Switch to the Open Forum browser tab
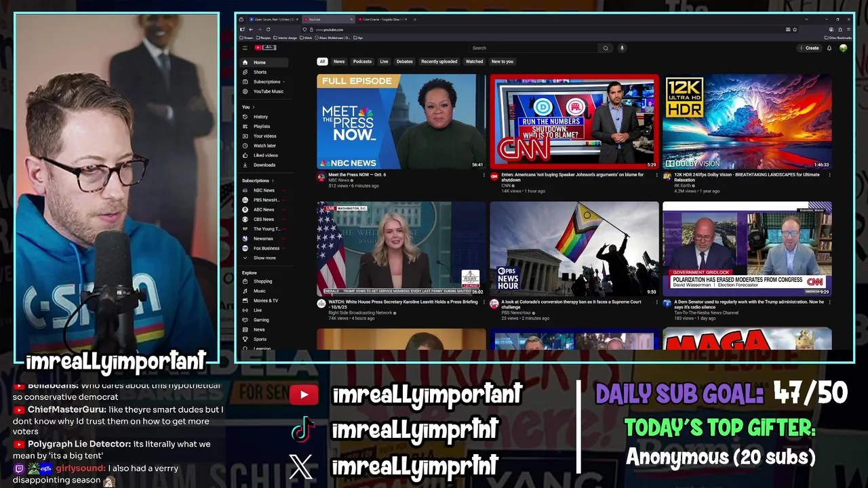Screen dimensions: 868x488 click(x=273, y=19)
